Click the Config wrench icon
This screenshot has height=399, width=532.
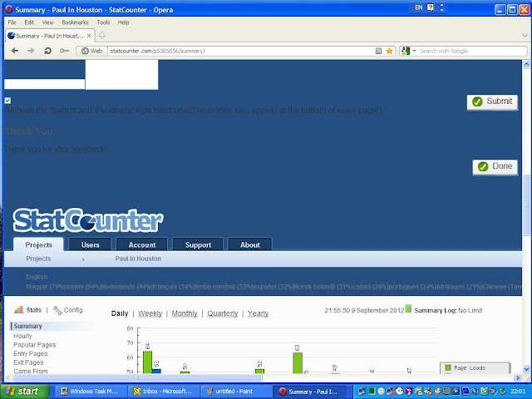57,310
